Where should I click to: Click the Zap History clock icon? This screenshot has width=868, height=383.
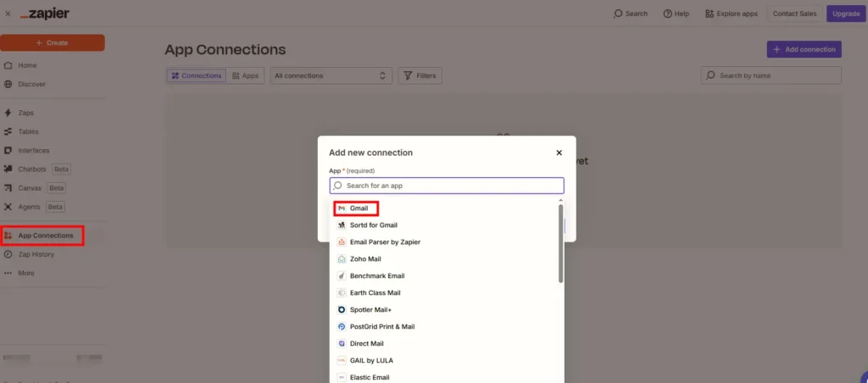coord(8,254)
